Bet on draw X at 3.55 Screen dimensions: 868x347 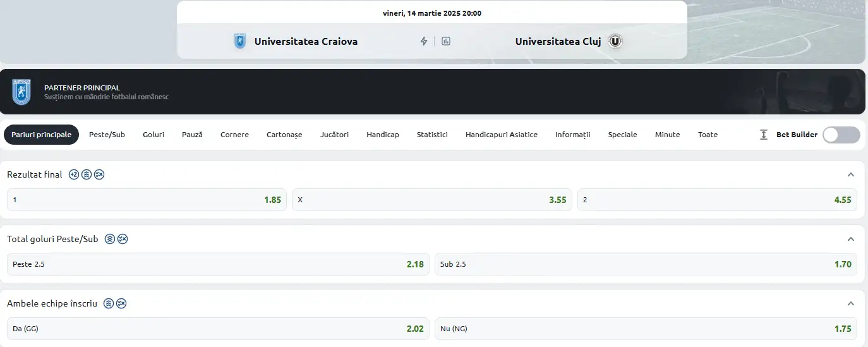click(x=432, y=200)
